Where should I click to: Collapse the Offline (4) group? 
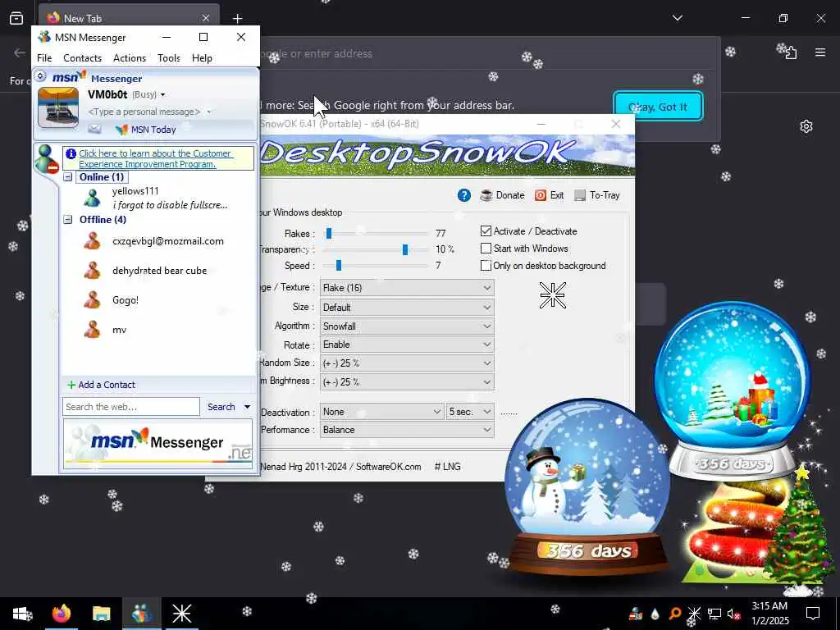68,220
